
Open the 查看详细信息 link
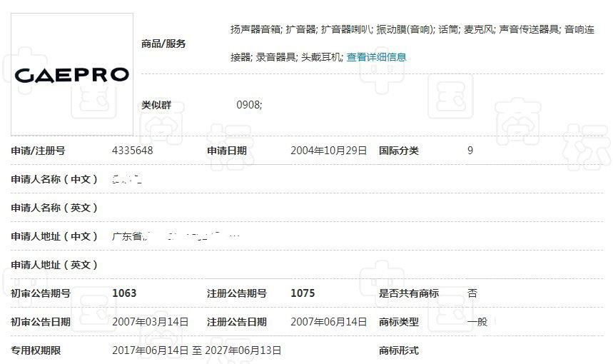tap(376, 57)
